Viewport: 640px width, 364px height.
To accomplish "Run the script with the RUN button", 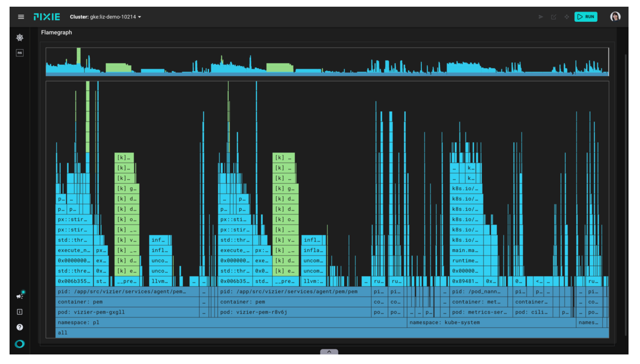I will (586, 17).
